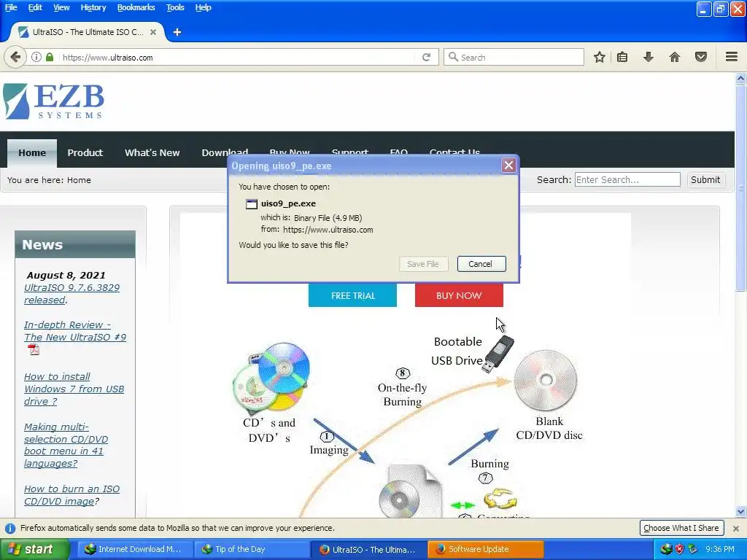The width and height of the screenshot is (747, 560).
Task: Save to Pocket icon
Action: pos(701,57)
